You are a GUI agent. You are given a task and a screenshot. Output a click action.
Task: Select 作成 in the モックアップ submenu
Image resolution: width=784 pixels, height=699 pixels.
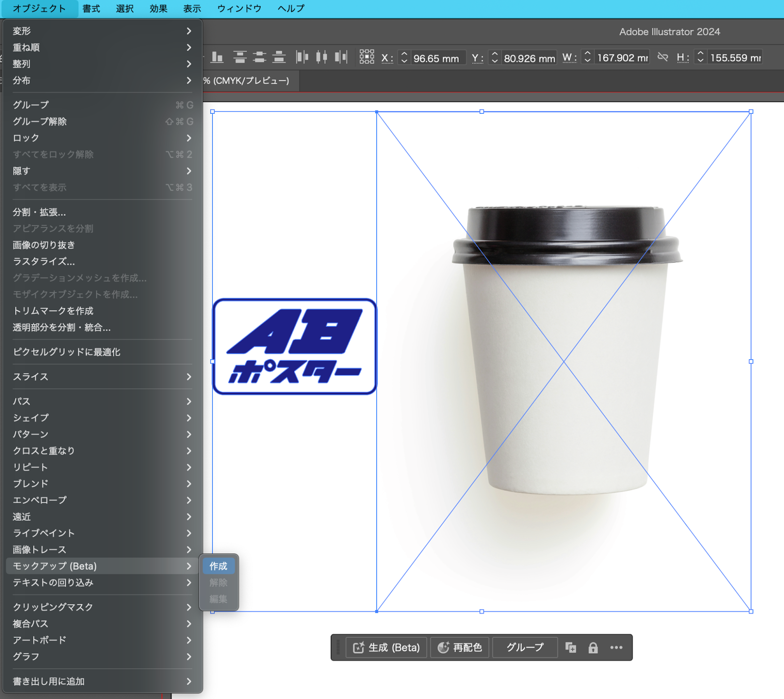click(218, 566)
